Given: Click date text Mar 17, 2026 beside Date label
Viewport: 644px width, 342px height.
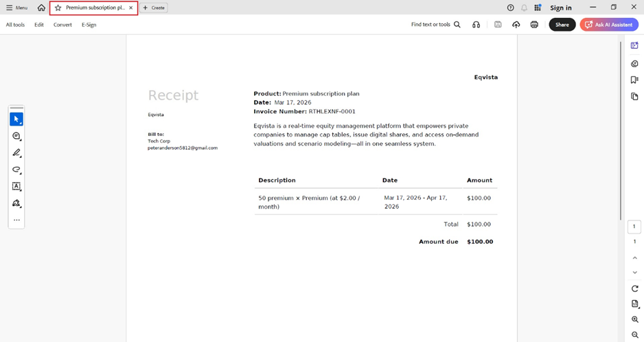Looking at the screenshot, I should [293, 102].
